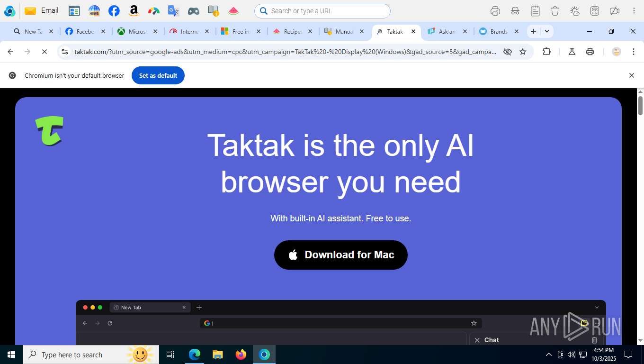Open the Chrome Labs flask icon
Screen dimensions: 644x364
(572, 52)
